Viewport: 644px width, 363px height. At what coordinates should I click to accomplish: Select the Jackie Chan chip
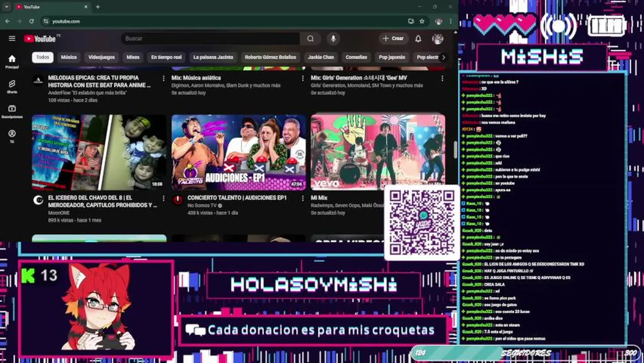[x=321, y=57]
